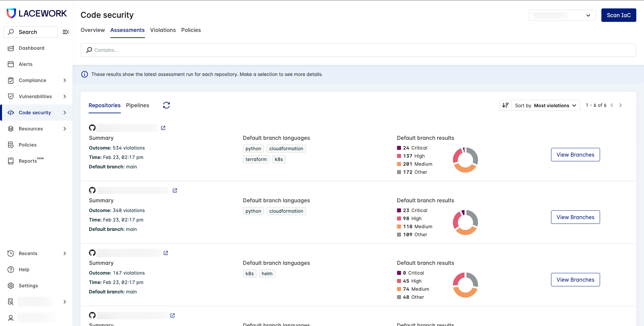The image size is (644, 326).
Task: Click the Code security sidebar icon
Action: tap(11, 113)
